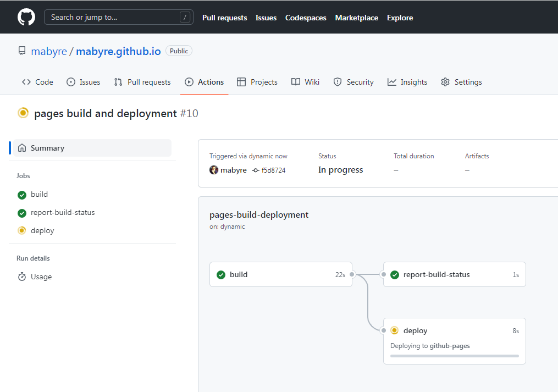The image size is (558, 392).
Task: Click the slash shortcut icon in search
Action: point(185,17)
